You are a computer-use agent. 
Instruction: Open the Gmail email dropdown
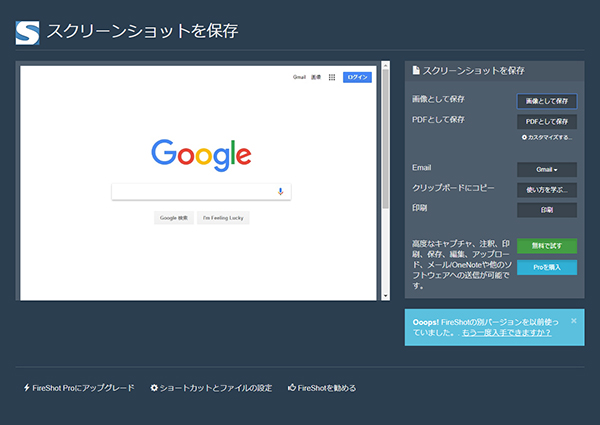click(x=547, y=169)
